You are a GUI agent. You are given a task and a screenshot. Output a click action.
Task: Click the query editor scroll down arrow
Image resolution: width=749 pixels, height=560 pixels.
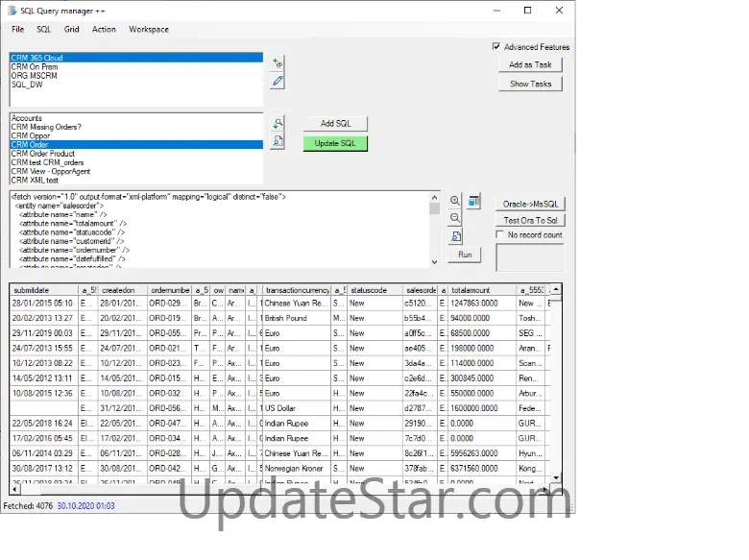(x=434, y=262)
